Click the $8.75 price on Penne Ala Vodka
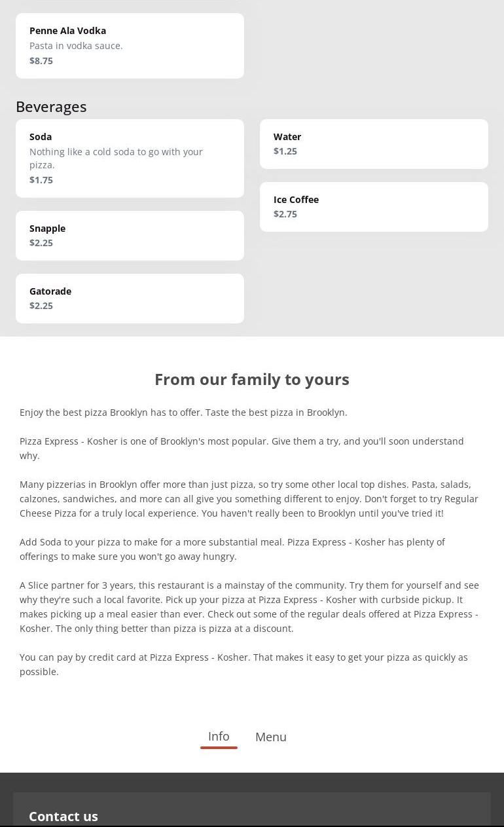This screenshot has width=504, height=827. point(41,61)
